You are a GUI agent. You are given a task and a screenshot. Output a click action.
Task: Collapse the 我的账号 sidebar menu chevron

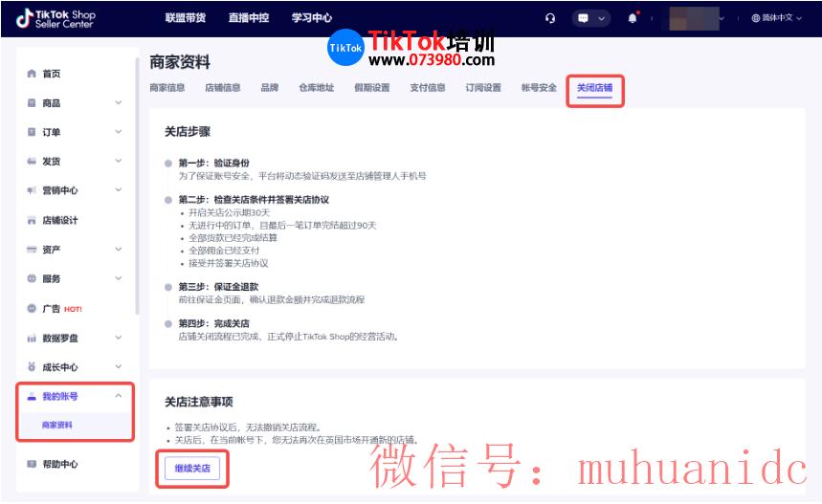coord(119,396)
